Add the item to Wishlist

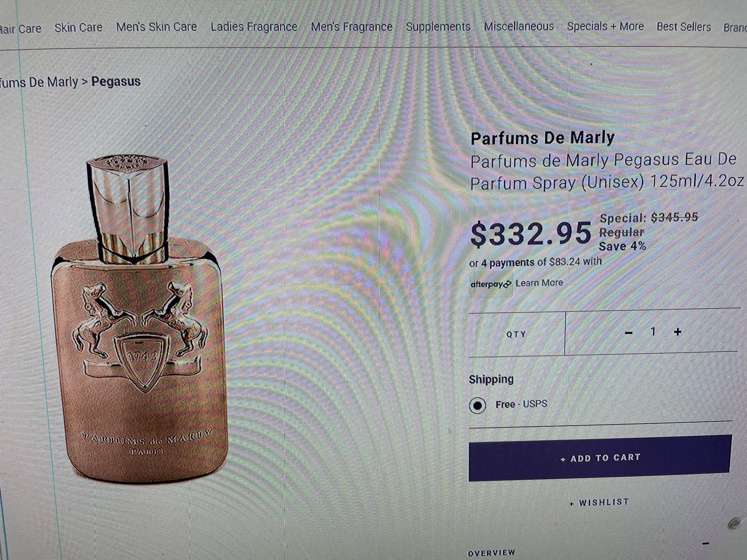599,503
